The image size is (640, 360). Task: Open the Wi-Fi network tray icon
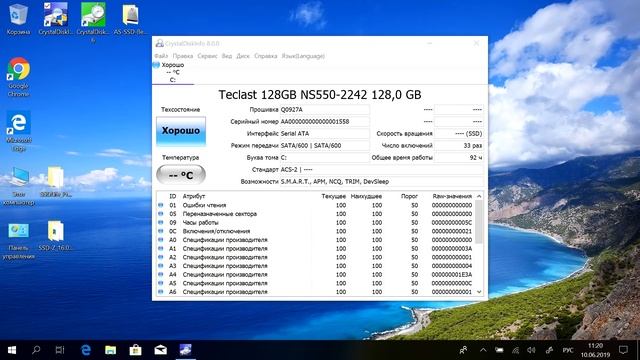516,350
